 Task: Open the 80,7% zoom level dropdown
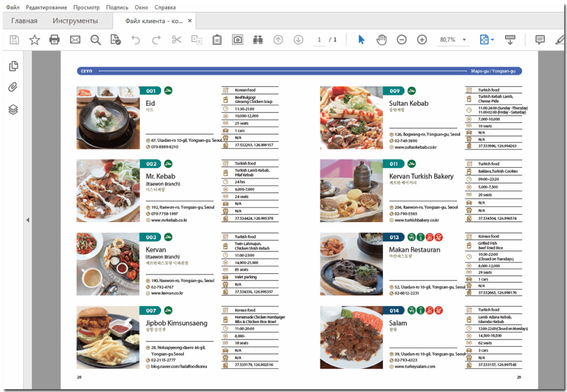464,40
